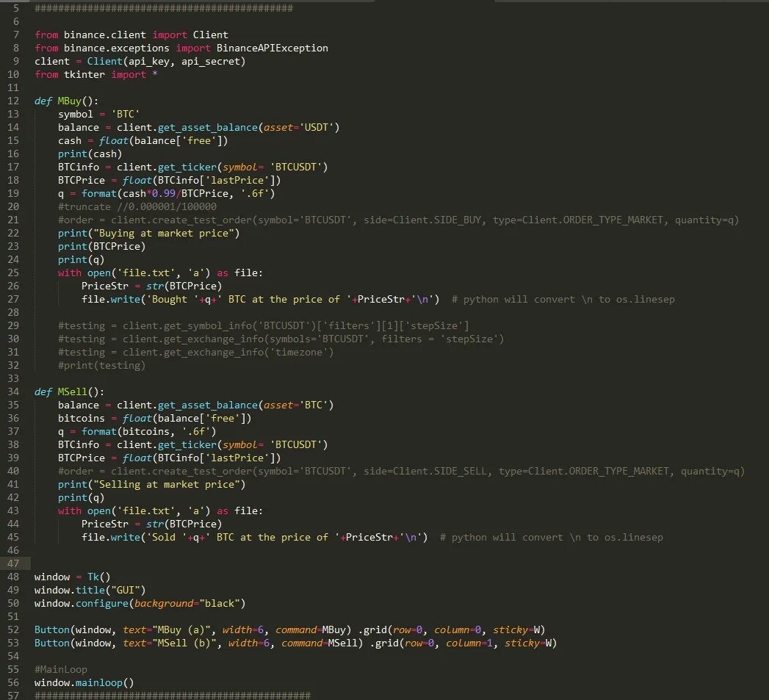The height and width of the screenshot is (700, 769).
Task: Click 'window.mainloop()' line
Action: (84, 683)
